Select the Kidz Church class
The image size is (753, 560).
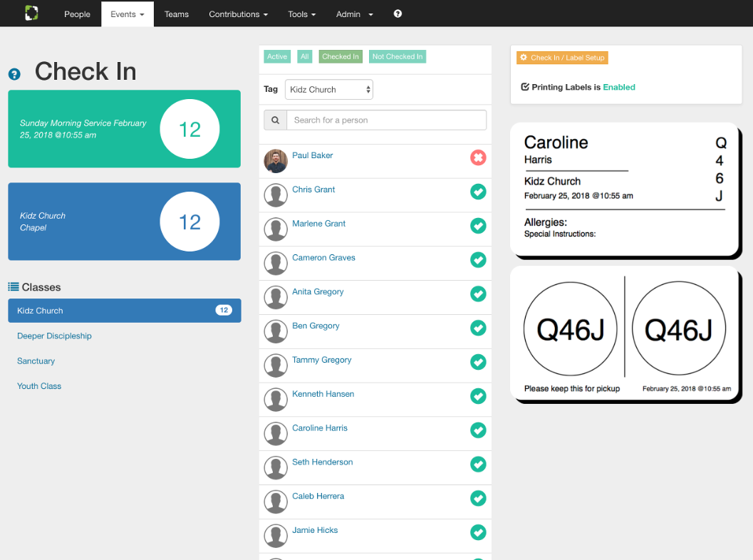(125, 311)
